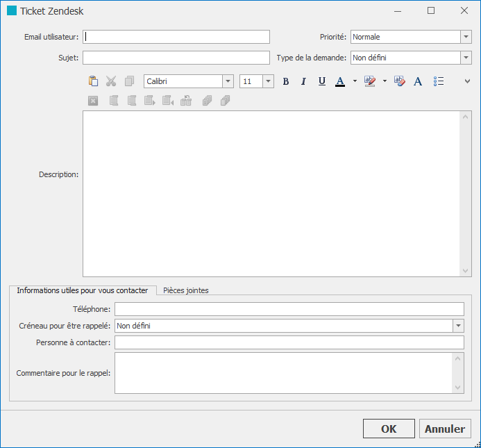This screenshot has width=481, height=448.
Task: Expand the Type de la demande dropdown
Action: pyautogui.click(x=466, y=58)
